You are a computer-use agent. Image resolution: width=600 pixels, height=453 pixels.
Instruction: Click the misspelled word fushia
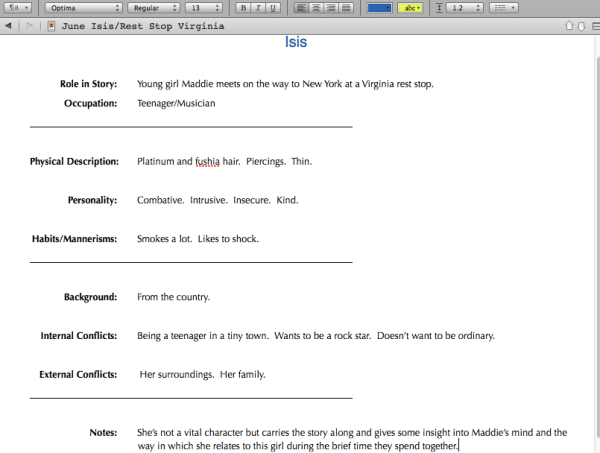point(207,161)
